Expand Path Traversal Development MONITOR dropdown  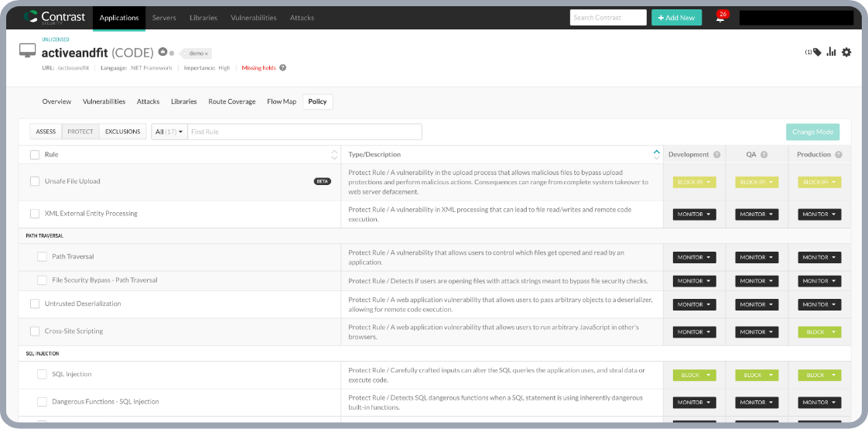(694, 257)
